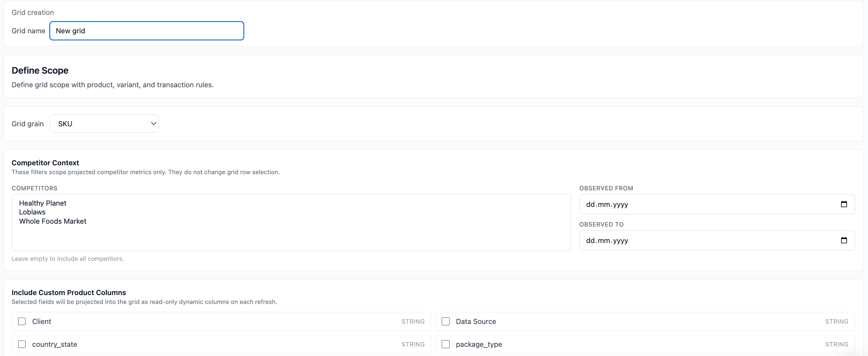The height and width of the screenshot is (356, 868).
Task: Click the Client column label
Action: pos(42,321)
